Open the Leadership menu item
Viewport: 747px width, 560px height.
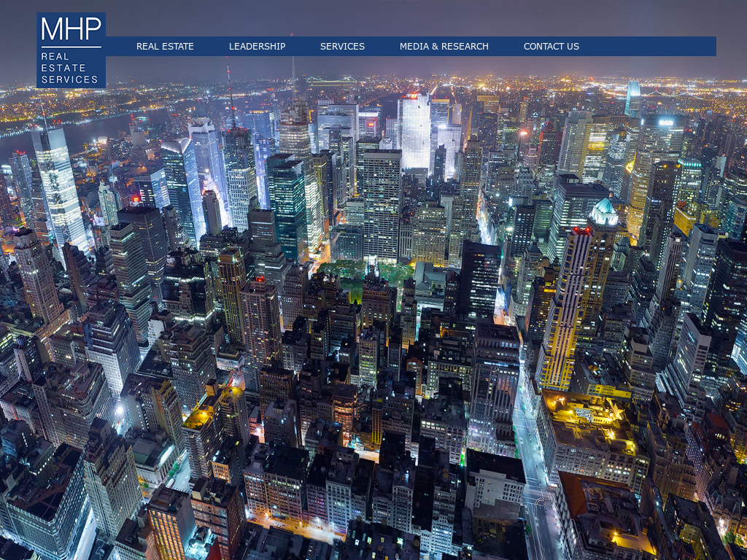click(257, 46)
